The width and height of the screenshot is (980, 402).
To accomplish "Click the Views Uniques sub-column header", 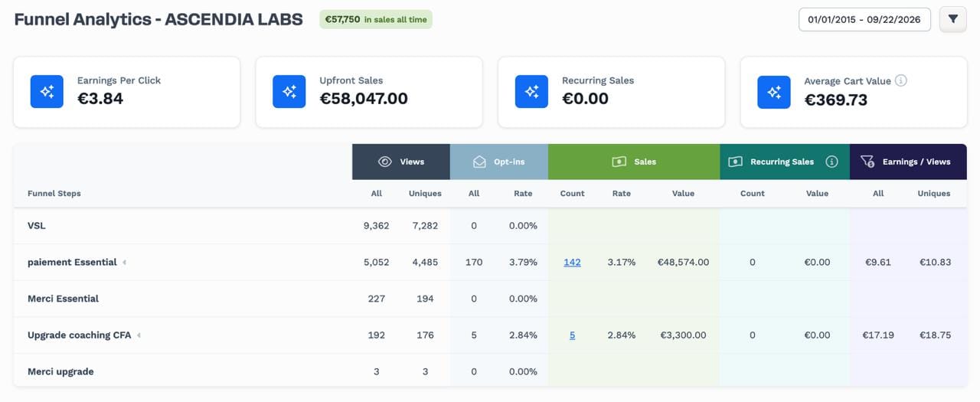I will 425,194.
